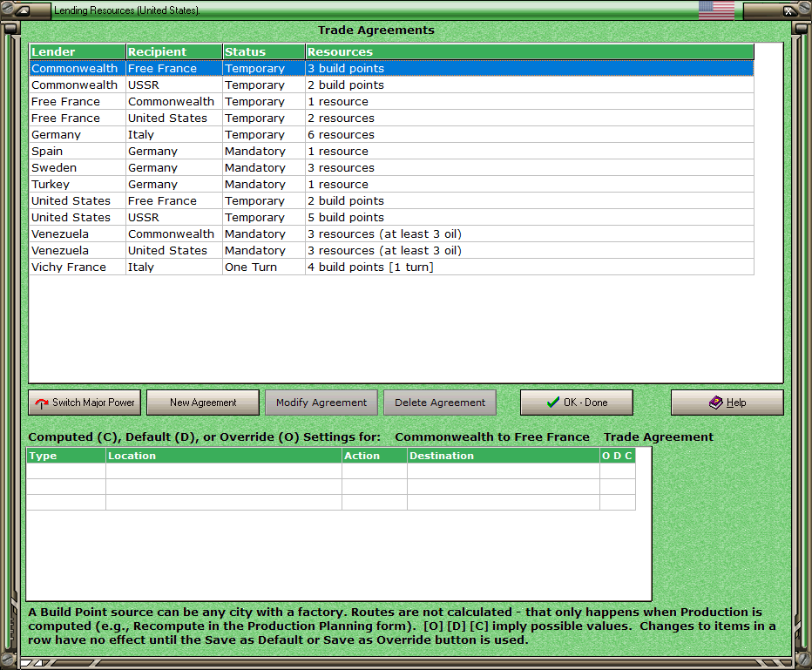Sort by the Lender column header
The width and height of the screenshot is (812, 670).
click(78, 51)
